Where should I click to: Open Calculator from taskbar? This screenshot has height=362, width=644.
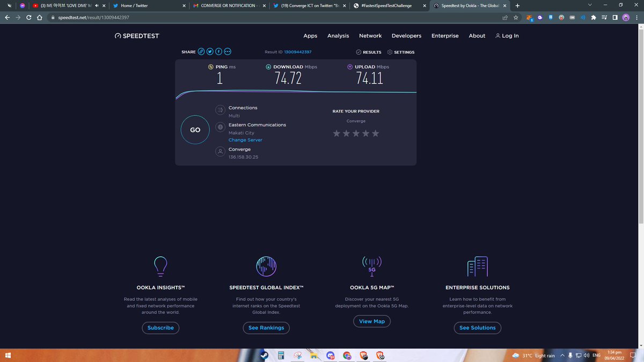[280, 355]
